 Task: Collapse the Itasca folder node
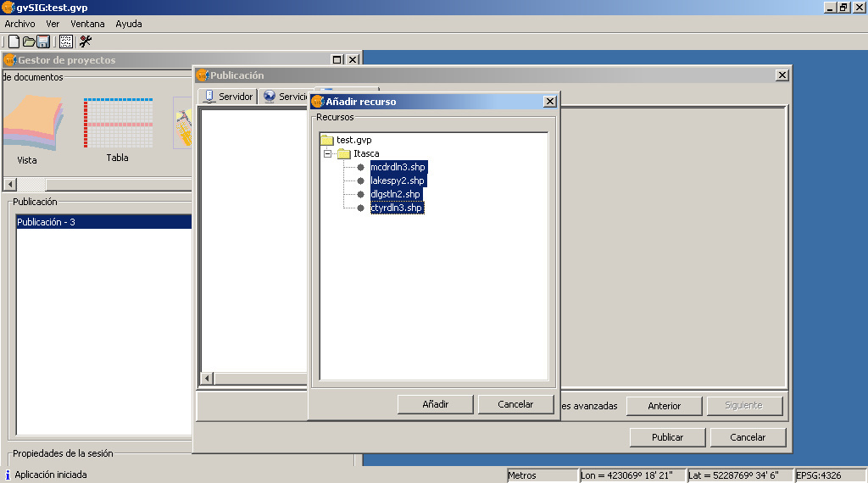click(327, 153)
